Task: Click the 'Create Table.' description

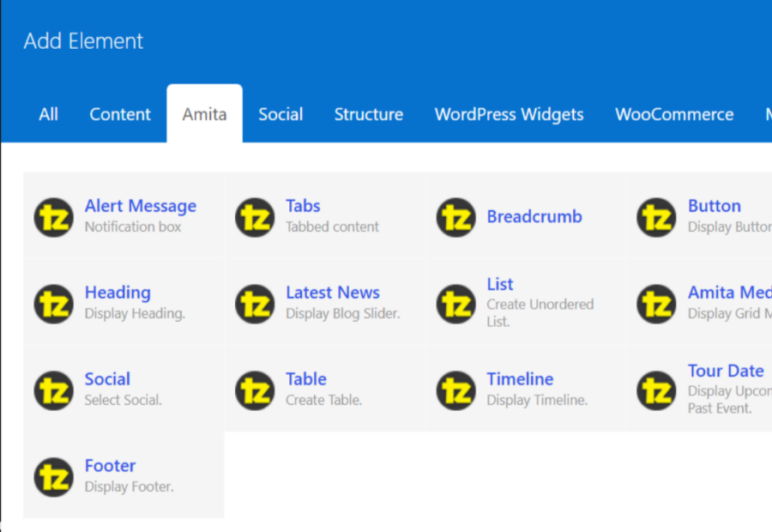Action: (324, 401)
